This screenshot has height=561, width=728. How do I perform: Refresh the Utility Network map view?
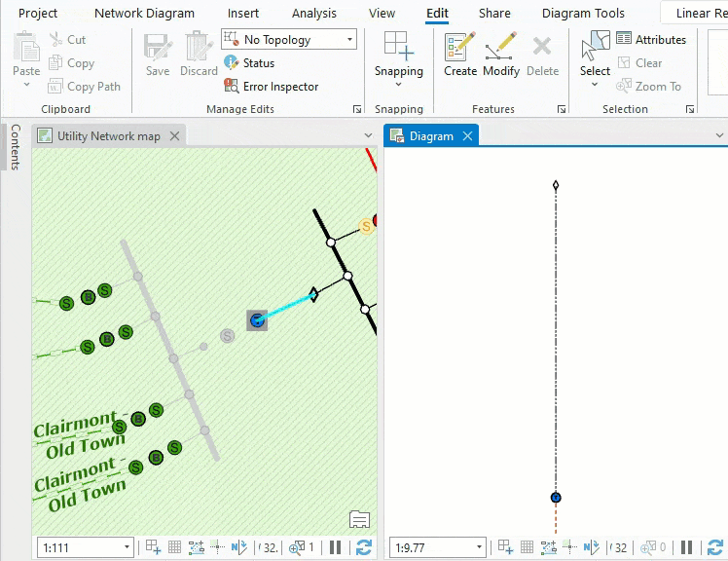coord(364,547)
